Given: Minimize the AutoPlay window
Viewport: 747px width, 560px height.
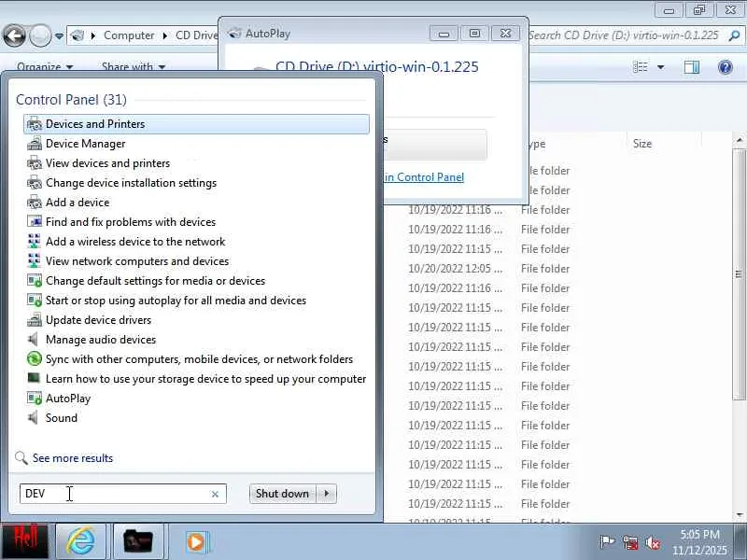Looking at the screenshot, I should [444, 34].
